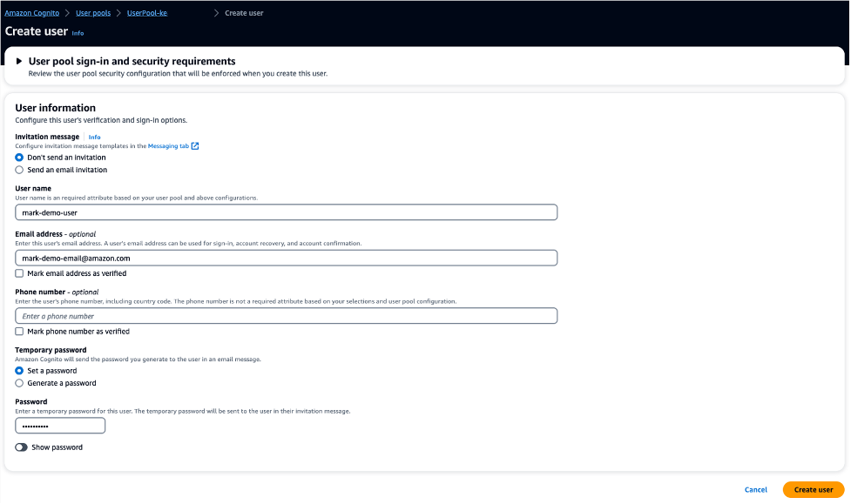Select the Don't send an invitation option
The width and height of the screenshot is (851, 504).
coord(18,158)
